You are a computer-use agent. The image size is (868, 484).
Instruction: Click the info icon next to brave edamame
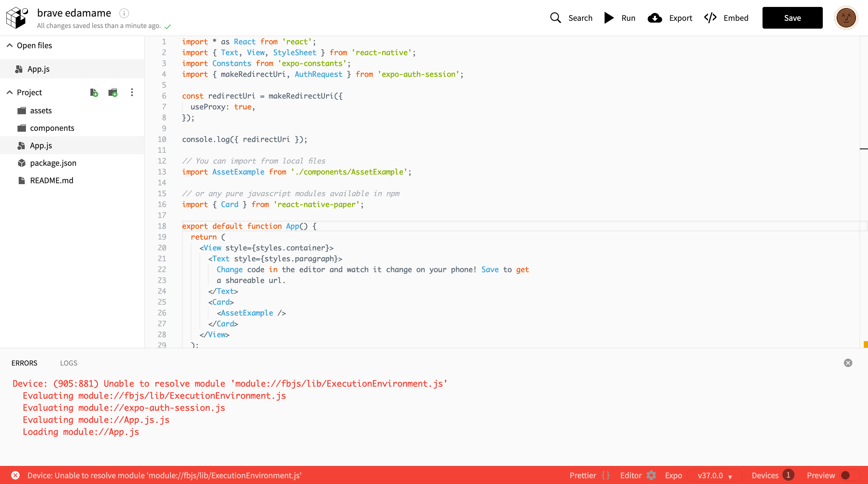point(124,13)
